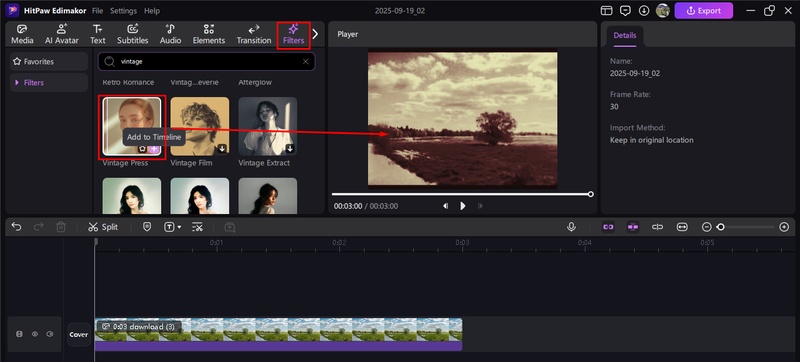Viewport: 800px width, 362px height.
Task: Jump to 0:04 on timeline ruler
Action: coord(585,243)
